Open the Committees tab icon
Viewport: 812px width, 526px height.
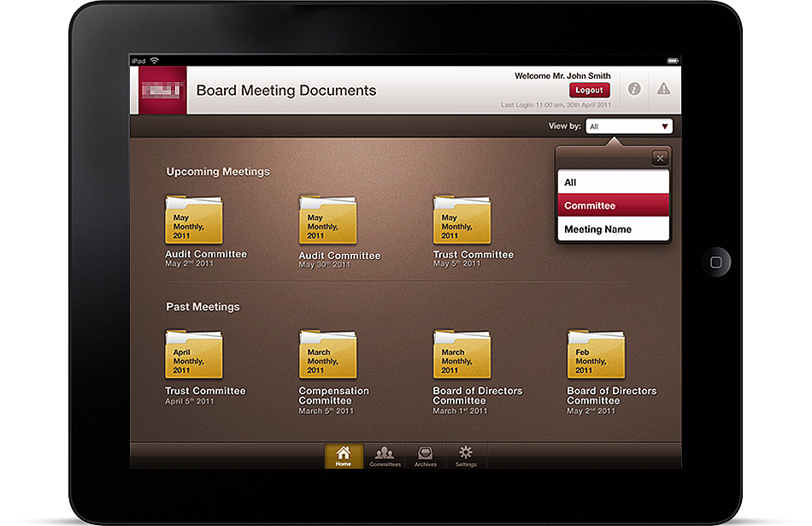click(385, 456)
